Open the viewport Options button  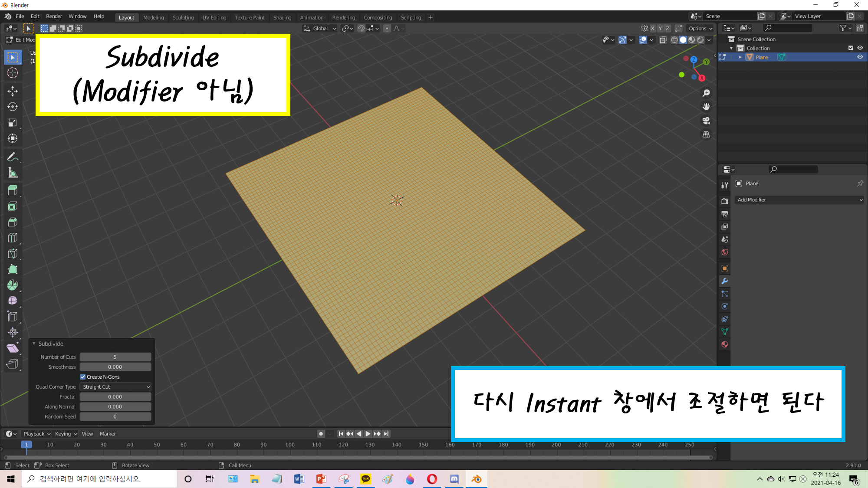[700, 29]
